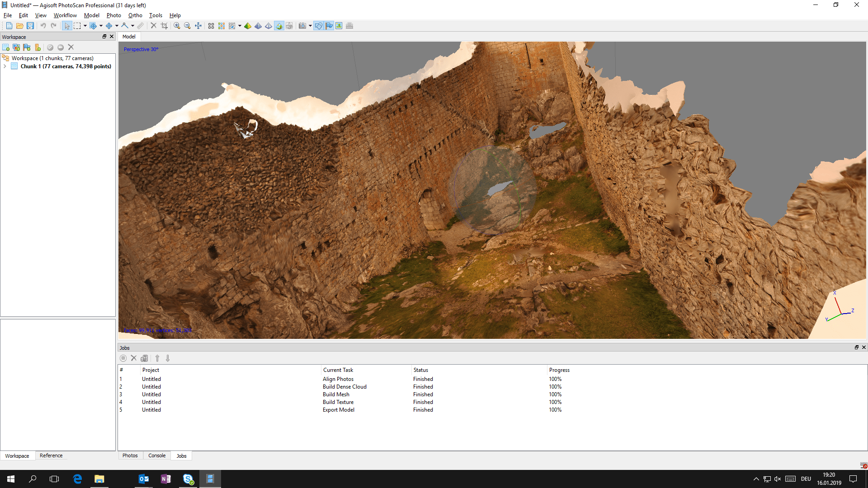Open Skype from the Windows taskbar

pyautogui.click(x=188, y=479)
